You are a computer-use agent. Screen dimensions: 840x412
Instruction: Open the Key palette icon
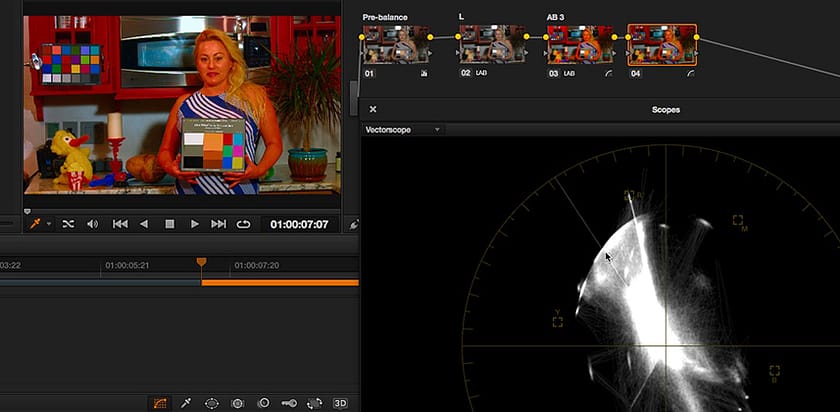[289, 403]
